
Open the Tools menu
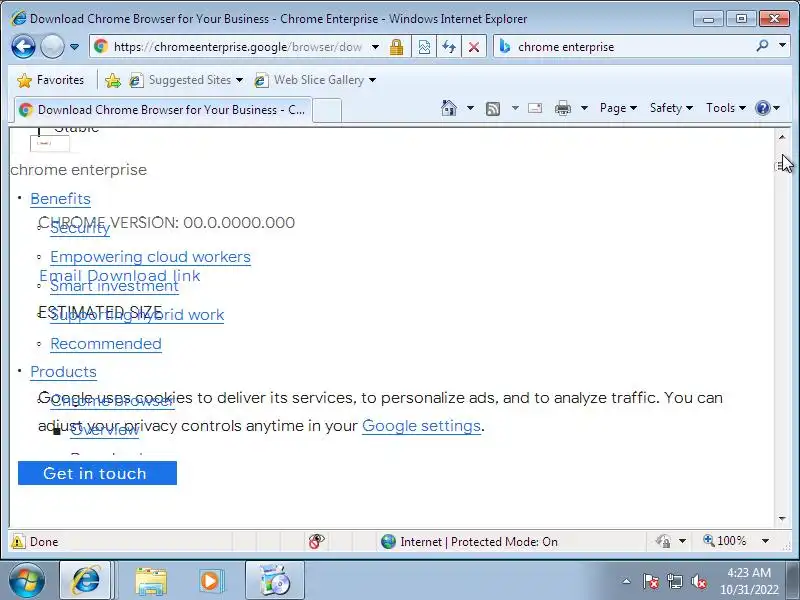(726, 108)
